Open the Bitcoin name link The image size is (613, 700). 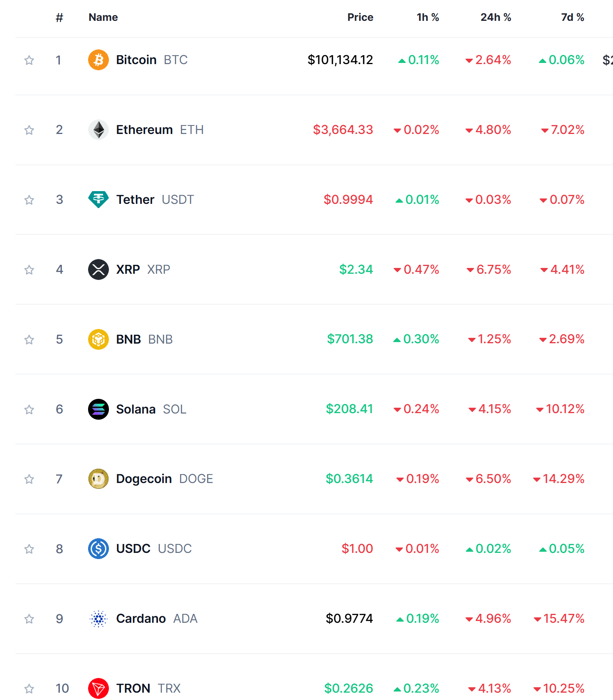[x=136, y=60]
